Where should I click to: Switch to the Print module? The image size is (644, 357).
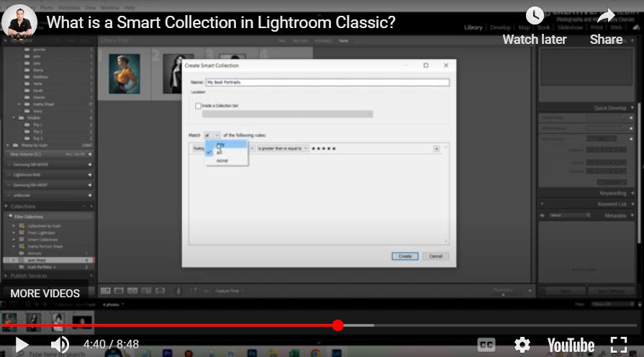tap(597, 27)
